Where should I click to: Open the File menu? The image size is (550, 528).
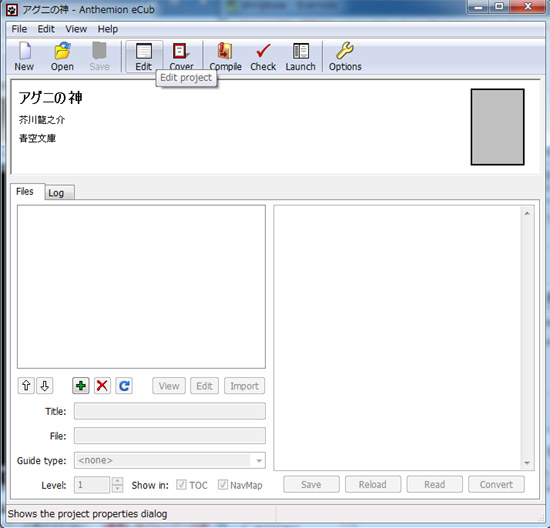pos(19,29)
